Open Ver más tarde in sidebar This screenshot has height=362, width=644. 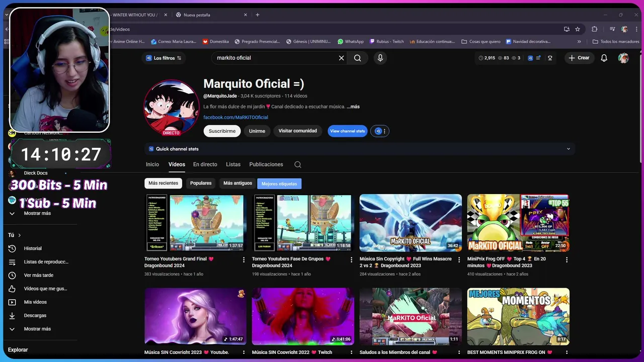39,275
